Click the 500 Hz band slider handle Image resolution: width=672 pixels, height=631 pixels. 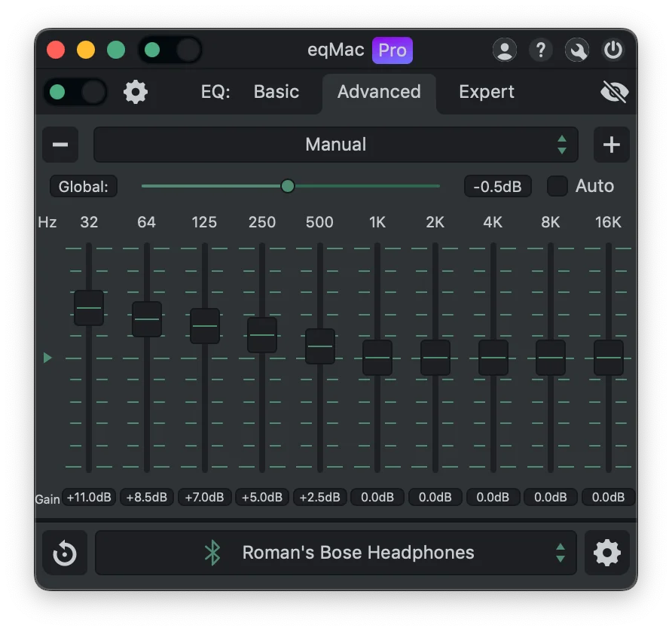[x=320, y=346]
